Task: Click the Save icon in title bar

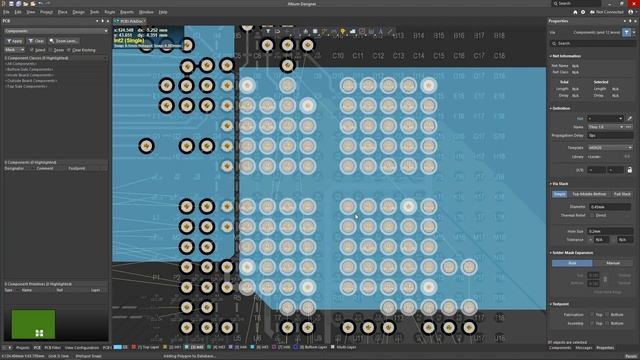Action: 11,4
